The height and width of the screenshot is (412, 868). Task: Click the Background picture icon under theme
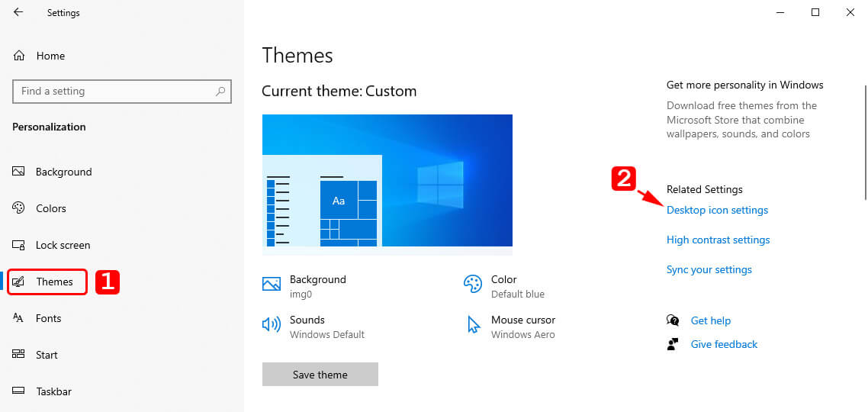[272, 284]
